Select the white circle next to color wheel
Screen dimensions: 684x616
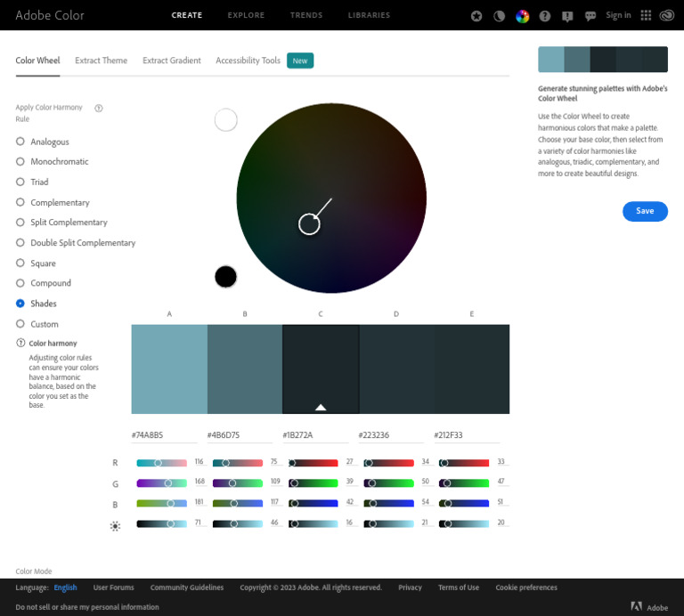pyautogui.click(x=226, y=120)
